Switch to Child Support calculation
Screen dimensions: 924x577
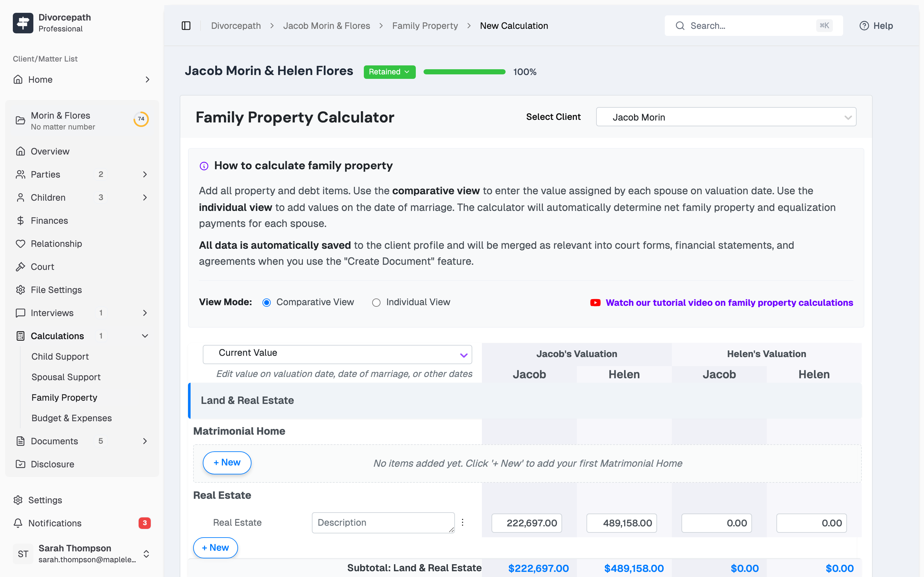coord(60,356)
